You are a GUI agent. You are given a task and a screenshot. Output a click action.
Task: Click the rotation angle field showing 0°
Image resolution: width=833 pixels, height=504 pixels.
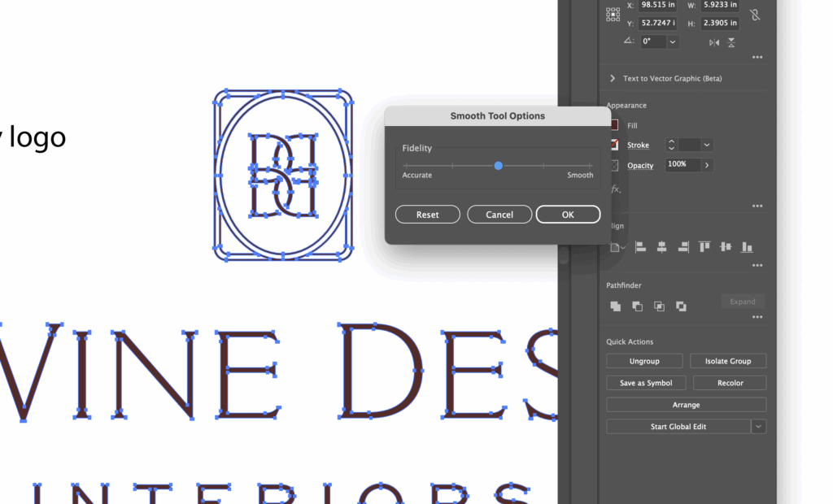[x=653, y=41]
